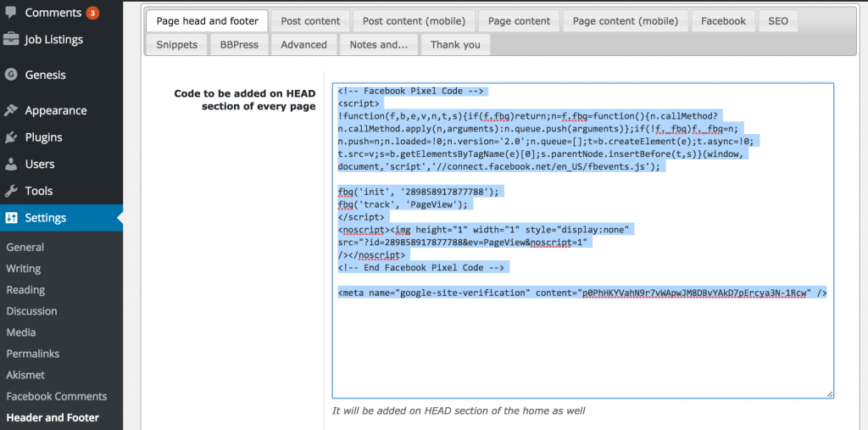Switch to the Snippets tab
This screenshot has width=868, height=430.
(176, 44)
